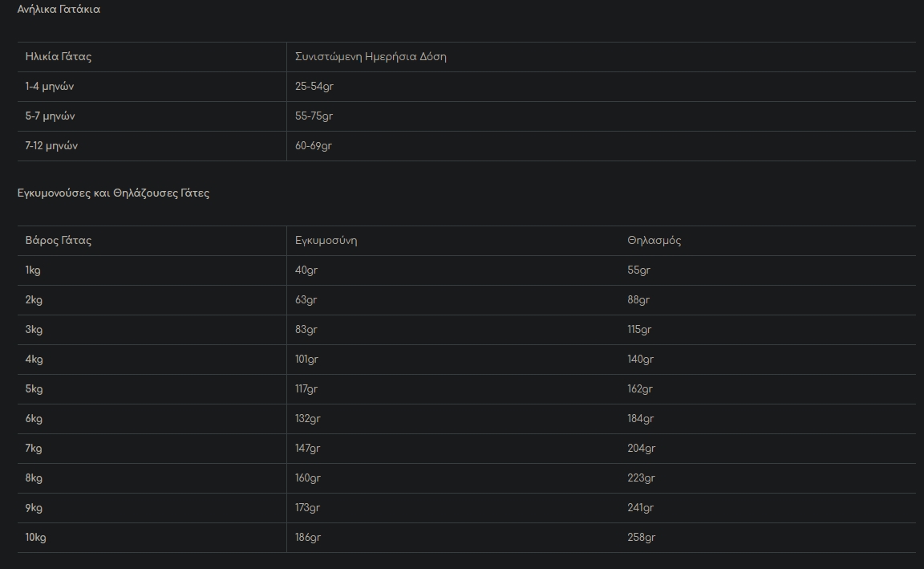Image resolution: width=924 pixels, height=569 pixels.
Task: Select the 'Συνιστώμενη Ημερήσια Δόση' column header
Action: [371, 57]
